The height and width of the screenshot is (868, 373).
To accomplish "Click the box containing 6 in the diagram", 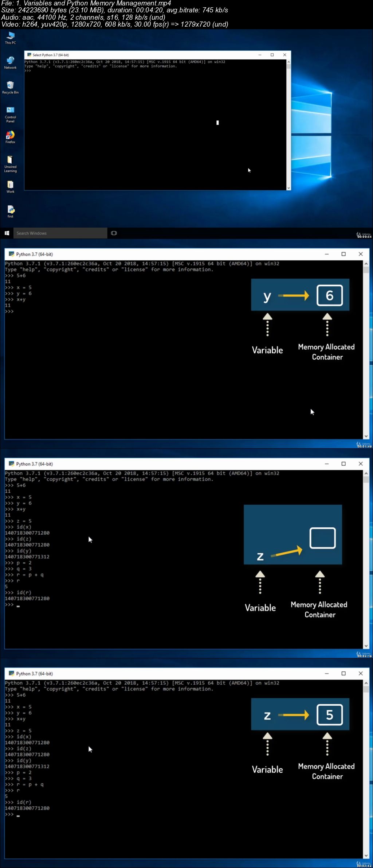I will tap(329, 295).
